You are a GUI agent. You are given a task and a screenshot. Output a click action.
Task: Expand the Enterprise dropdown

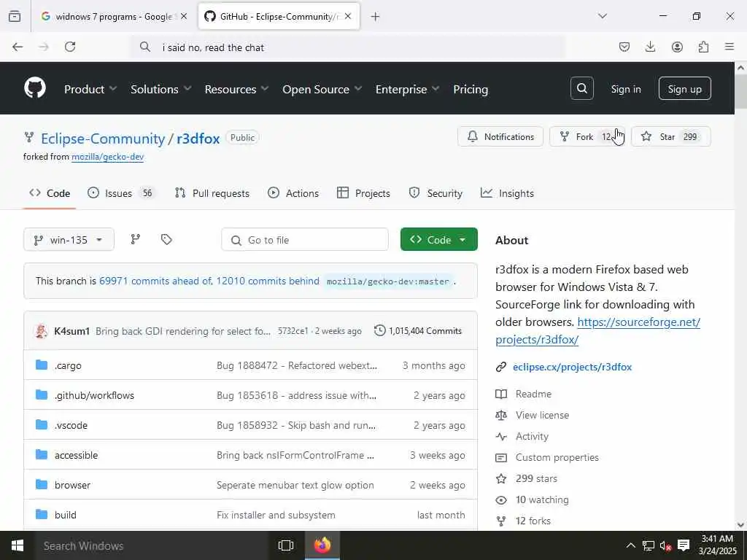[407, 89]
